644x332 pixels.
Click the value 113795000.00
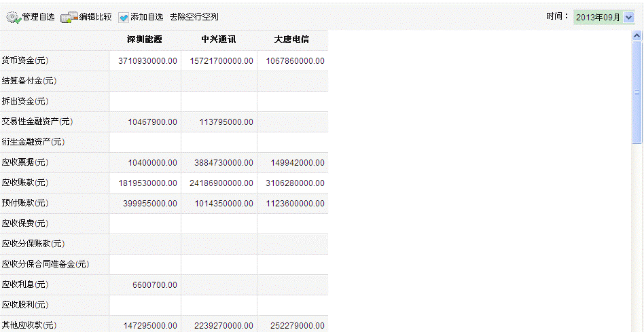pyautogui.click(x=226, y=122)
